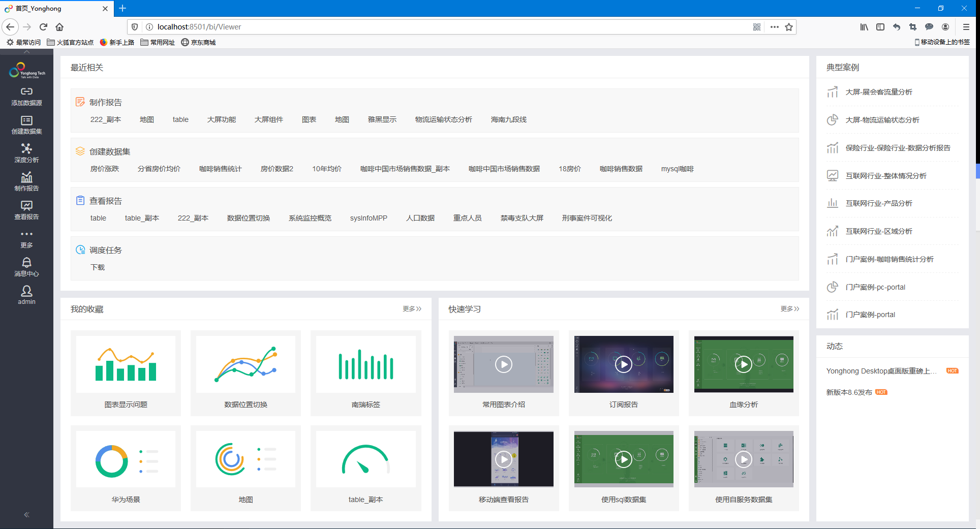
Task: Show more 快速学习 items via 更多
Action: 789,309
